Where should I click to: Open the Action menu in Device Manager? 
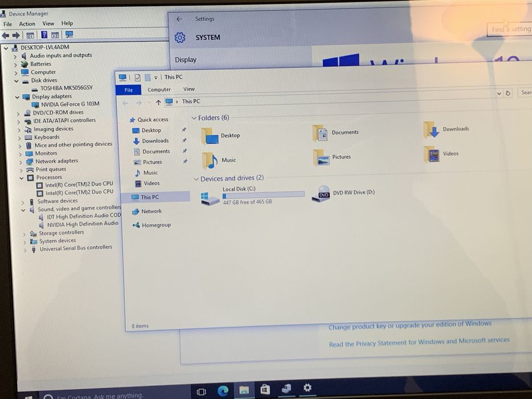click(27, 24)
